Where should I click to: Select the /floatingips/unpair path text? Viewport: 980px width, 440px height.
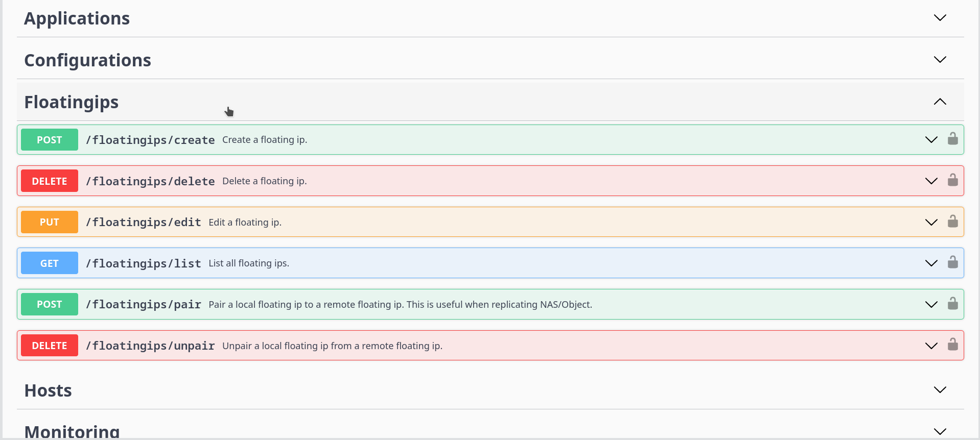coord(150,346)
